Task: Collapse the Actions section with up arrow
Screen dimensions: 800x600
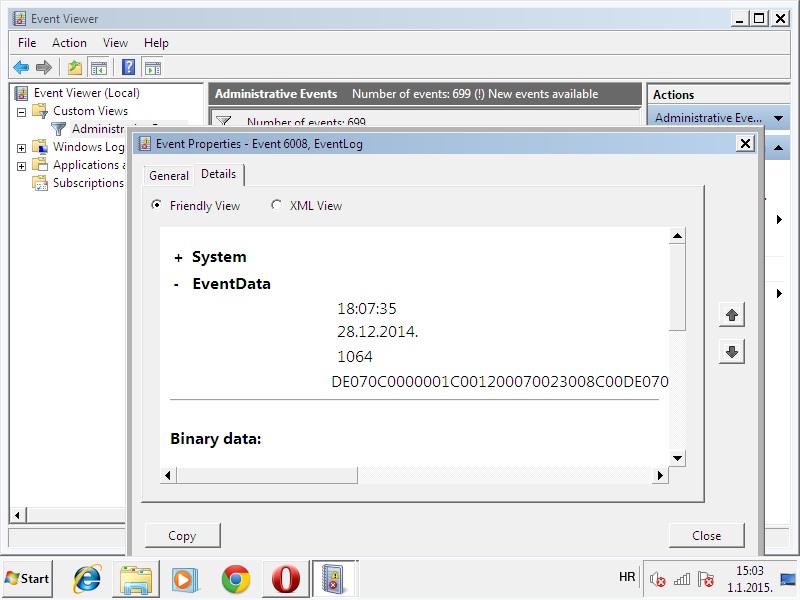Action: 778,147
